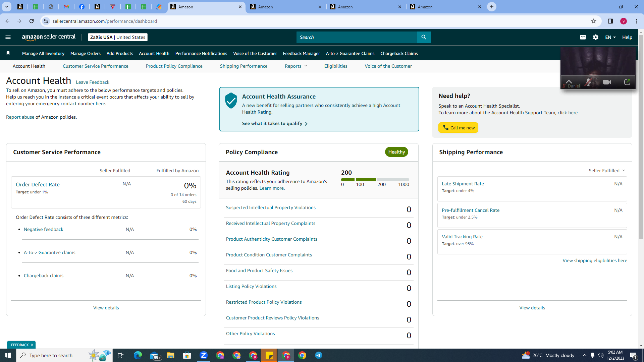Screen dimensions: 644x362
Task: Open the Windows Start menu
Action: point(8,355)
